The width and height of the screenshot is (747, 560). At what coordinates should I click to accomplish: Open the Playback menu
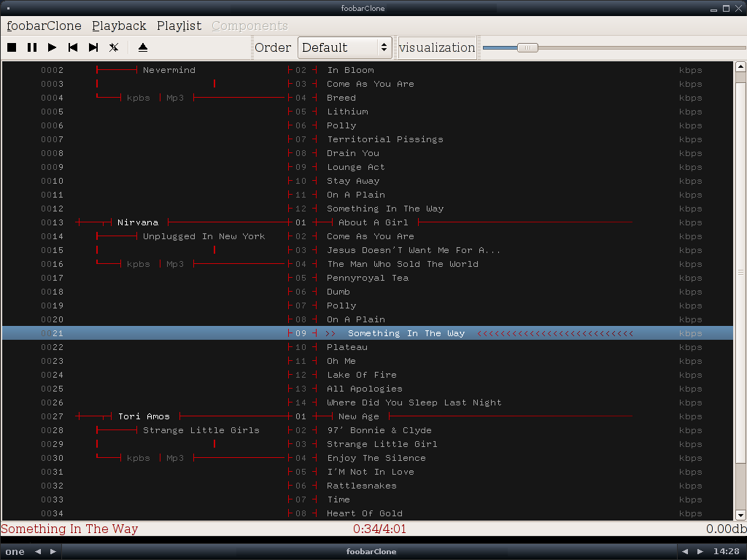pyautogui.click(x=119, y=26)
